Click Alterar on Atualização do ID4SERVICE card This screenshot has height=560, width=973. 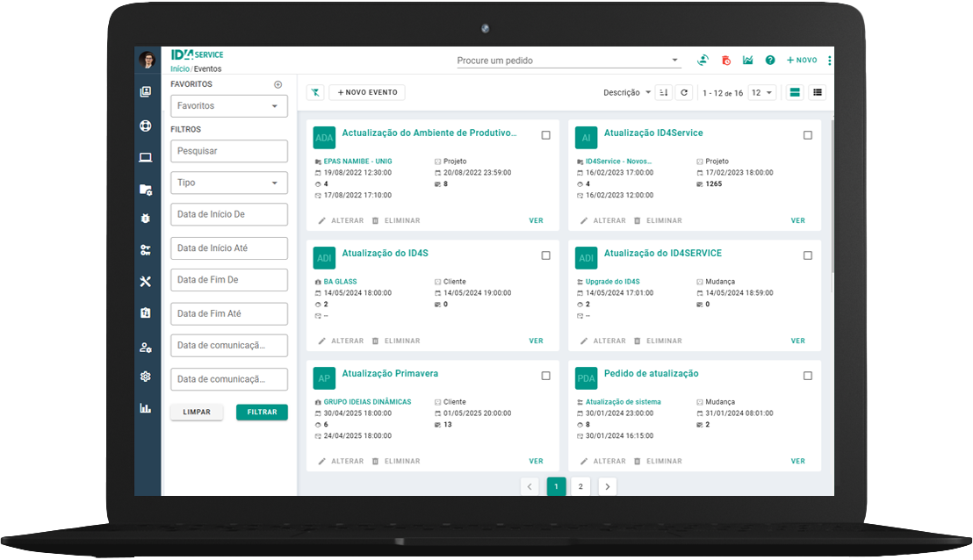coord(602,341)
